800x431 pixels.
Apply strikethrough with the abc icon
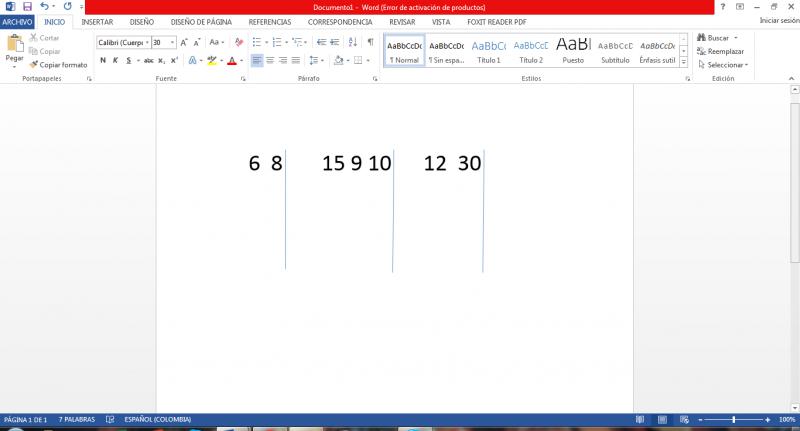coord(148,60)
